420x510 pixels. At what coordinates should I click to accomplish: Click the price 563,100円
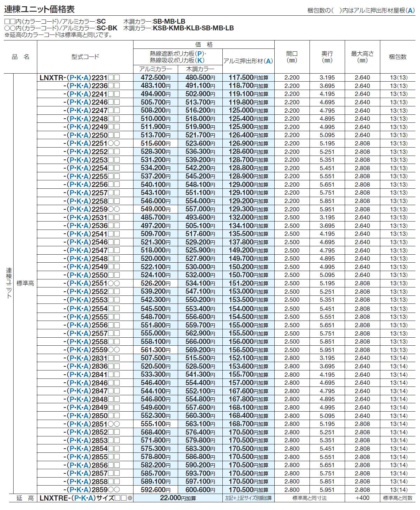pyautogui.click(x=200, y=424)
